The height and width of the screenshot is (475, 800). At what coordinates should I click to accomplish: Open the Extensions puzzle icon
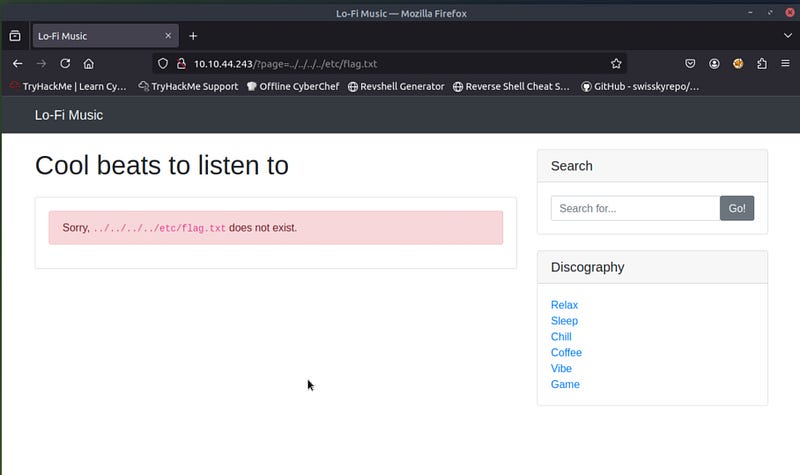762,63
